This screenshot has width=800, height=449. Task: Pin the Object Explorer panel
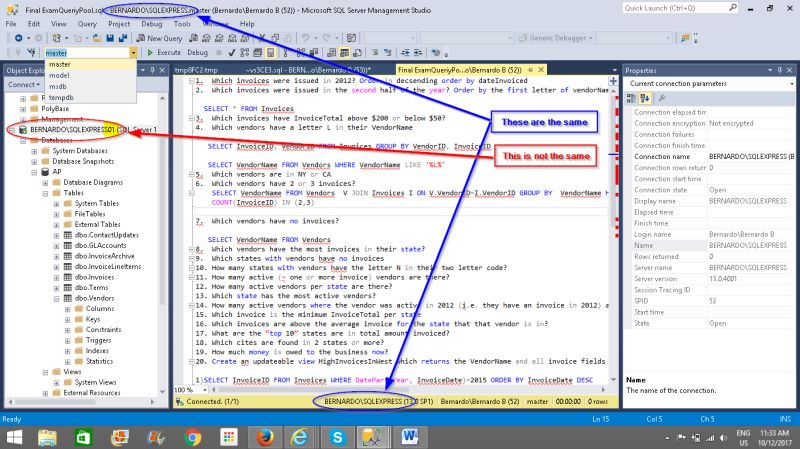(152, 70)
